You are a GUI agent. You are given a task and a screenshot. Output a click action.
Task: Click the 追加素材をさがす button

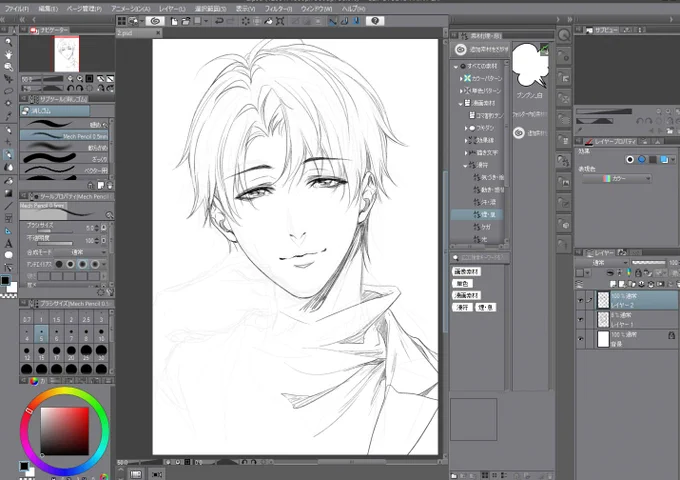(481, 50)
